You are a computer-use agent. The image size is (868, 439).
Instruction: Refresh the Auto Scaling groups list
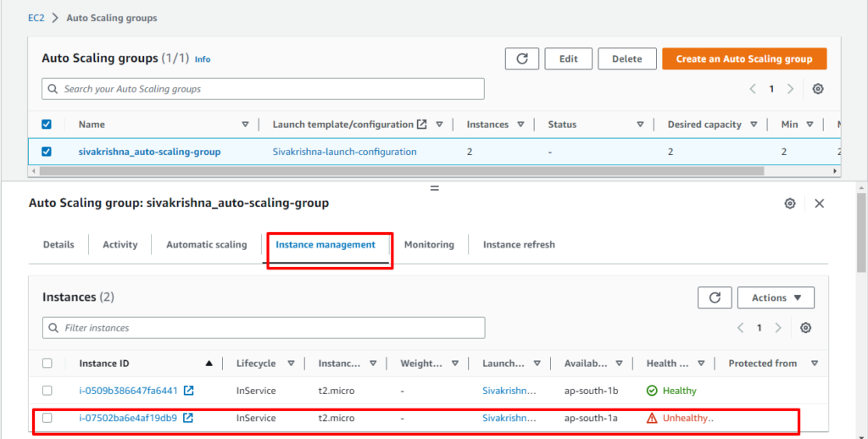tap(521, 58)
